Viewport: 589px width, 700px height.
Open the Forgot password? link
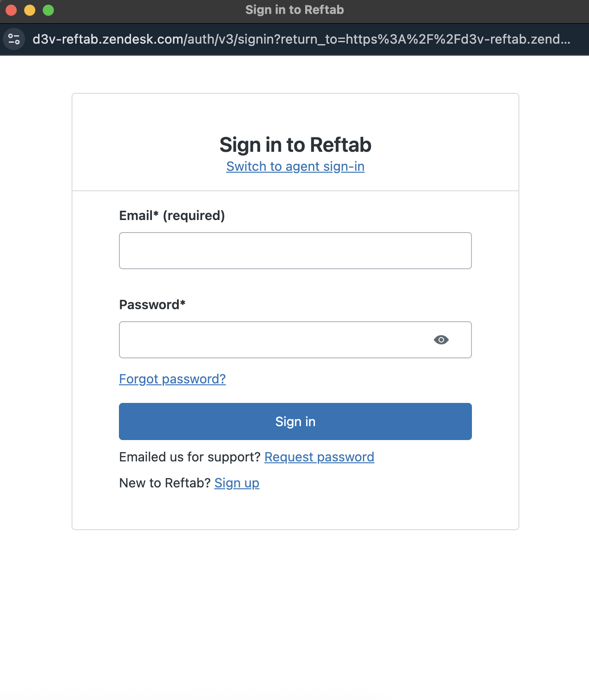tap(172, 379)
